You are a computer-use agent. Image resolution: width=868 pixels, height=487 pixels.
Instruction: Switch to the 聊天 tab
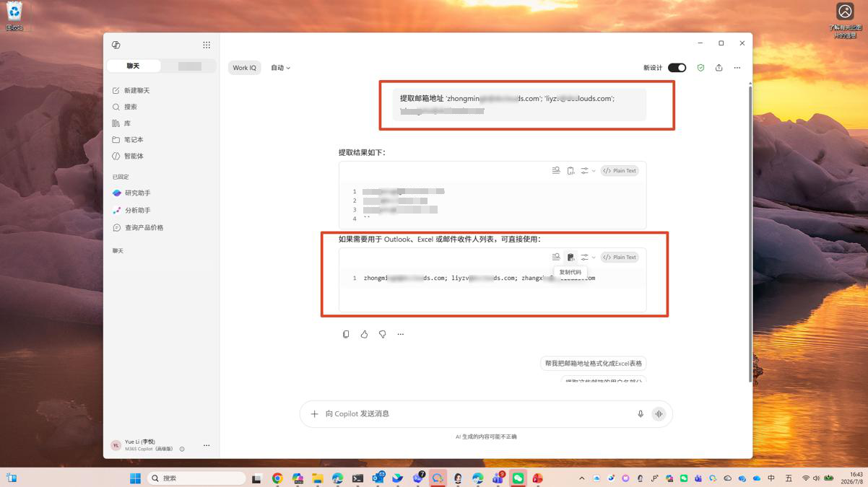pos(134,66)
